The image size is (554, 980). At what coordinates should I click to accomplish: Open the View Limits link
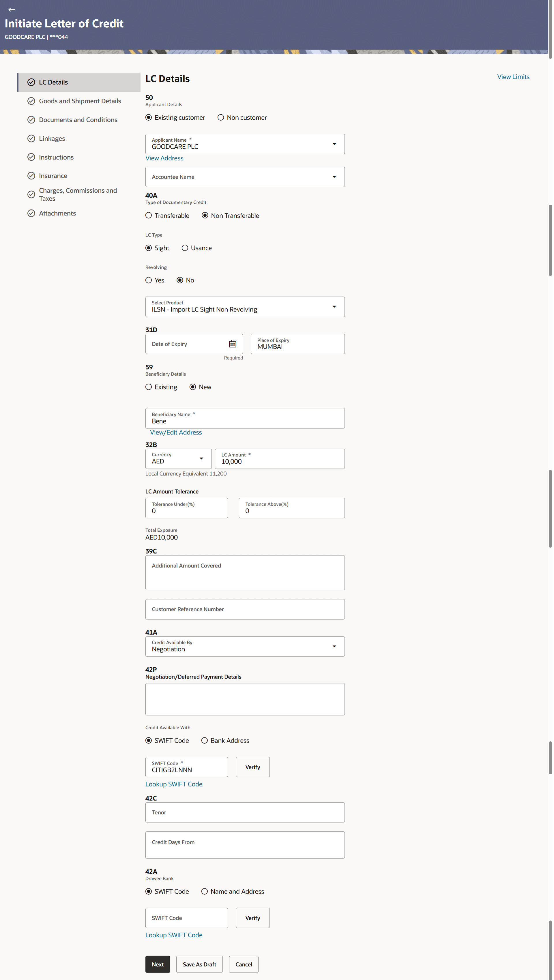[513, 77]
